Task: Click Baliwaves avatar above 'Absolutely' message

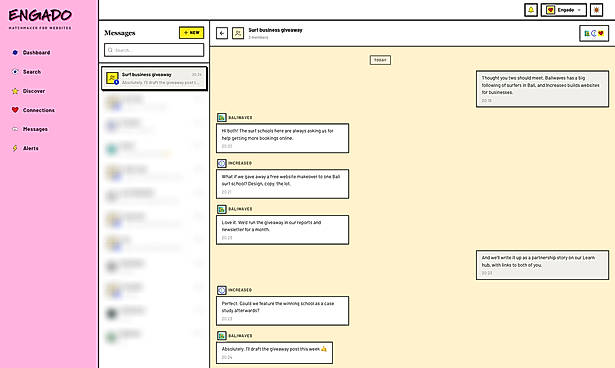Action: (222, 336)
